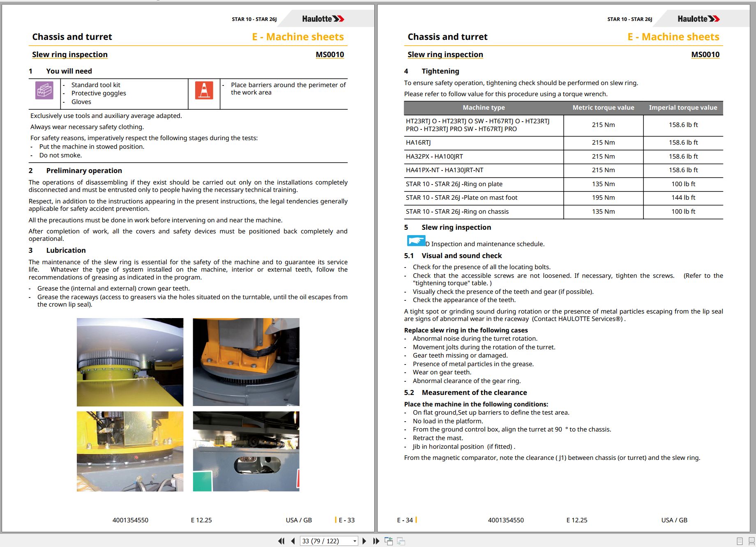Click the 'Protective goggles' list item

[99, 93]
